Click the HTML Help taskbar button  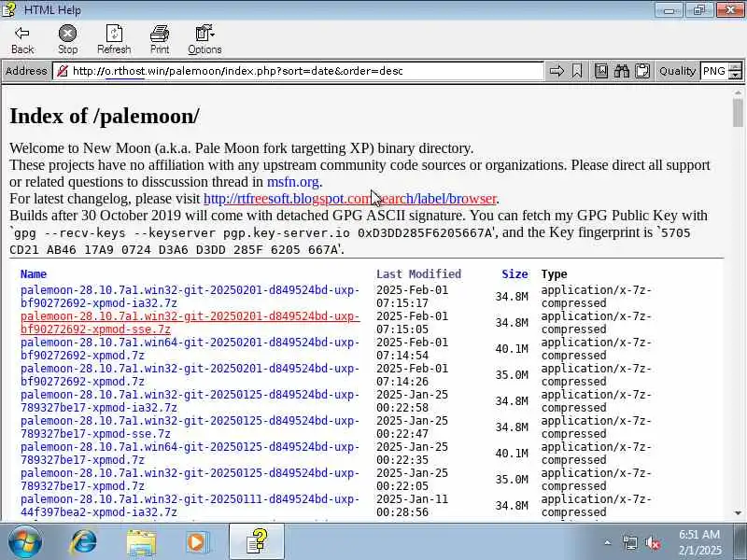[256, 541]
